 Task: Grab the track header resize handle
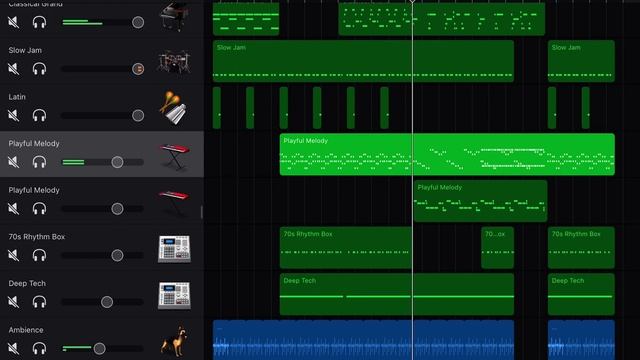point(202,212)
